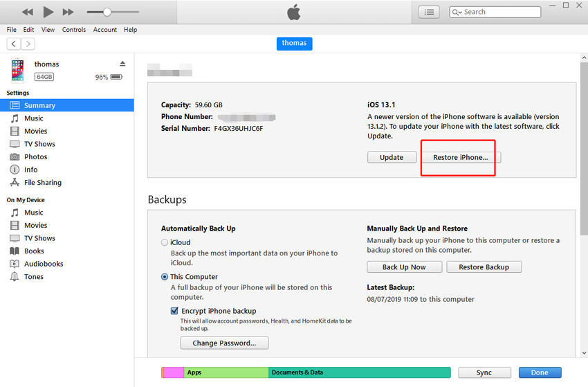588x387 pixels.
Task: Open the File menu
Action: click(x=12, y=30)
